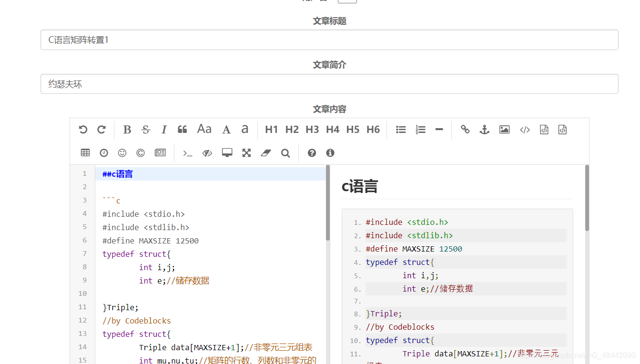This screenshot has height=364, width=640.
Task: Click the '文章内容' label
Action: 329,109
